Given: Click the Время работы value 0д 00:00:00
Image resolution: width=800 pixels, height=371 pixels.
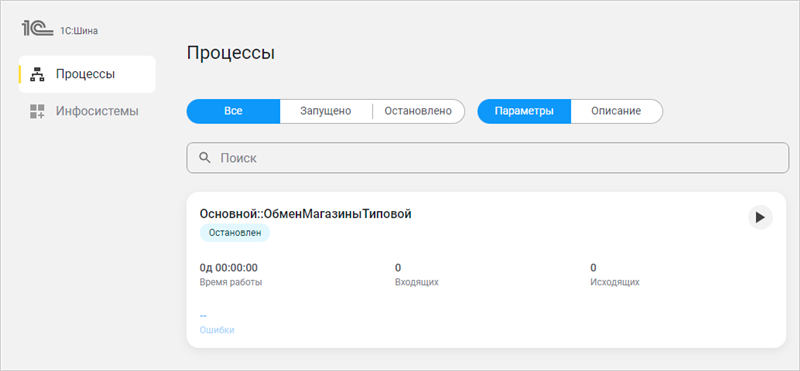Looking at the screenshot, I should point(229,267).
